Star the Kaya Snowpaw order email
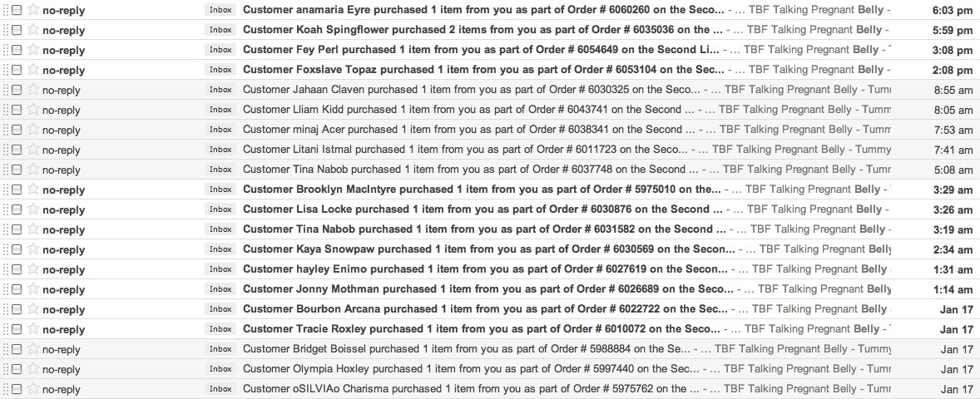The image size is (980, 399). [33, 249]
